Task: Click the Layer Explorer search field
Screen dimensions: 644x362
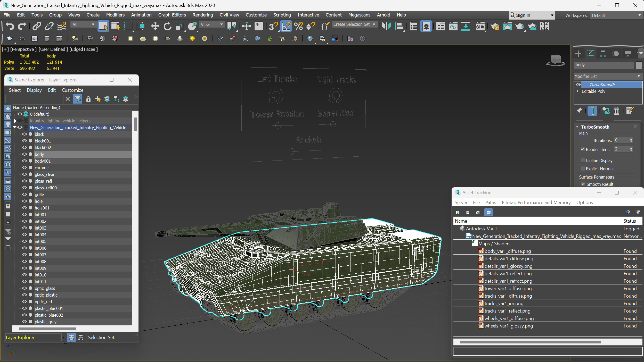Action: coord(34,99)
